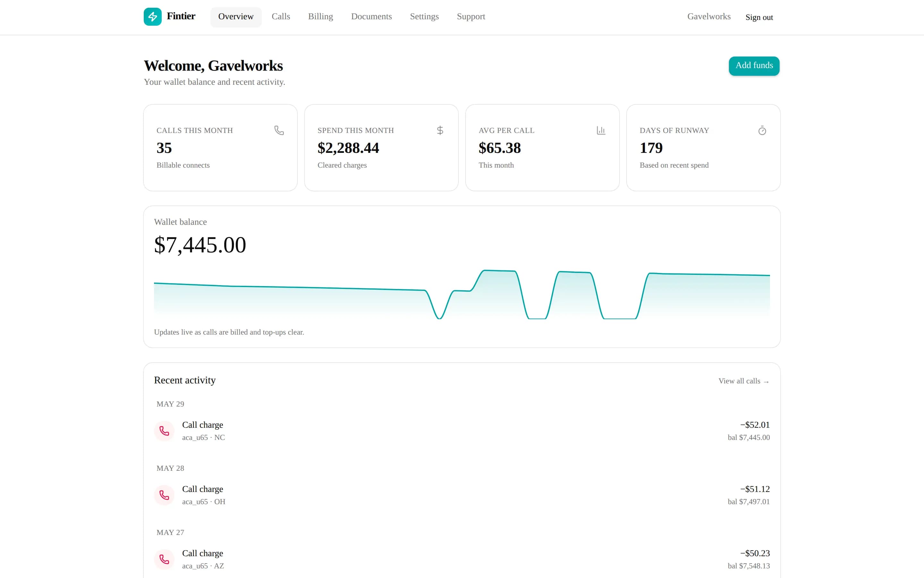The image size is (924, 578).
Task: Go to the Calls tab
Action: (x=281, y=17)
